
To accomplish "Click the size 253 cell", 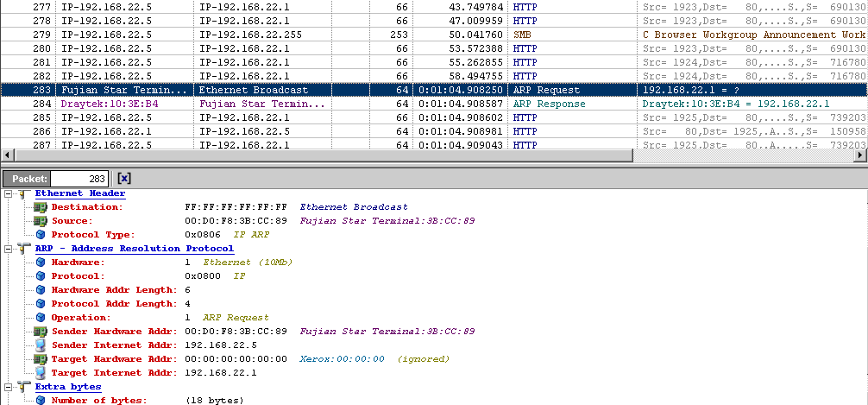I will pyautogui.click(x=399, y=35).
